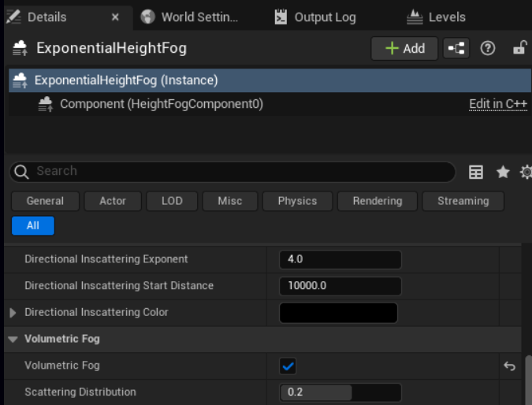
Task: Switch to the Levels tab
Action: [436, 17]
